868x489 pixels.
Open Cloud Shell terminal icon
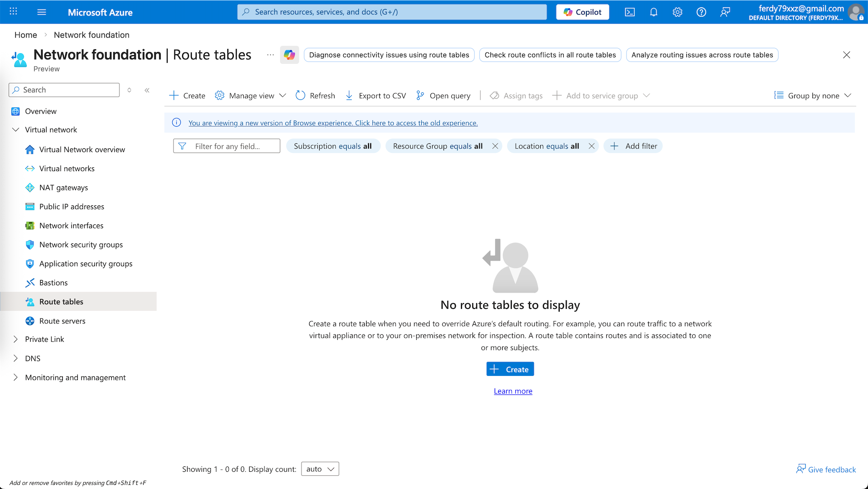630,12
